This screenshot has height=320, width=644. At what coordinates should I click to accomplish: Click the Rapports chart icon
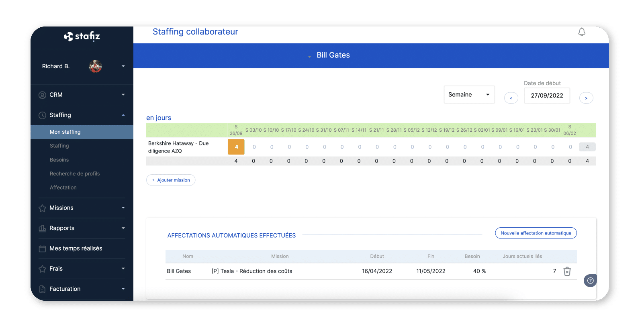(42, 228)
